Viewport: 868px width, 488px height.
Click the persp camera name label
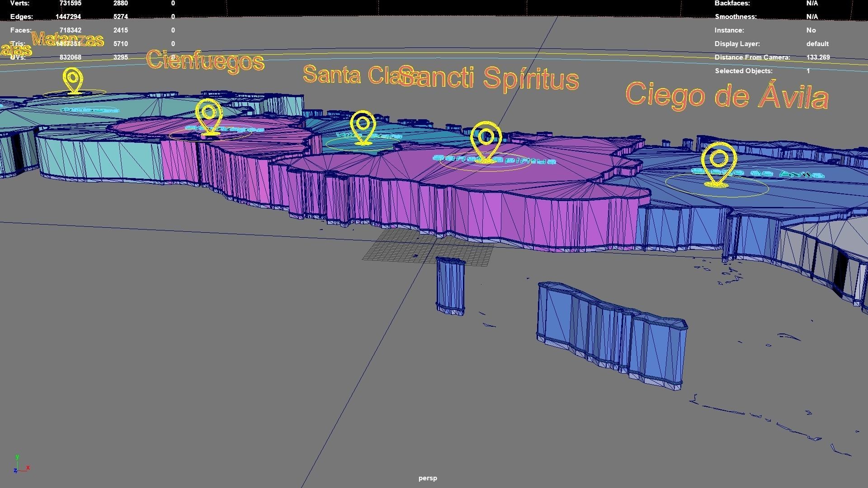[x=427, y=478]
